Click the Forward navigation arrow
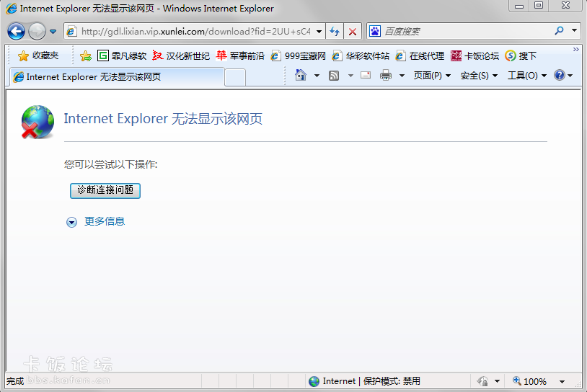587x392 pixels. (37, 32)
